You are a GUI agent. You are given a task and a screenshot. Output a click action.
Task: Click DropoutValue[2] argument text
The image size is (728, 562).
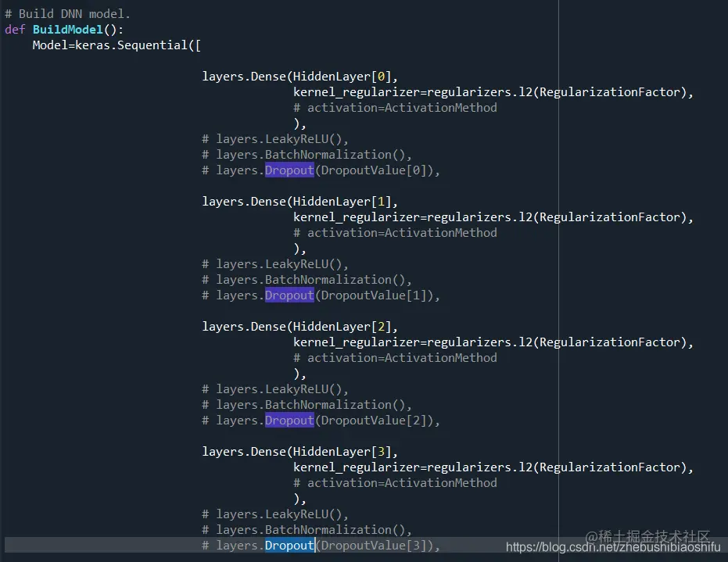pyautogui.click(x=374, y=421)
